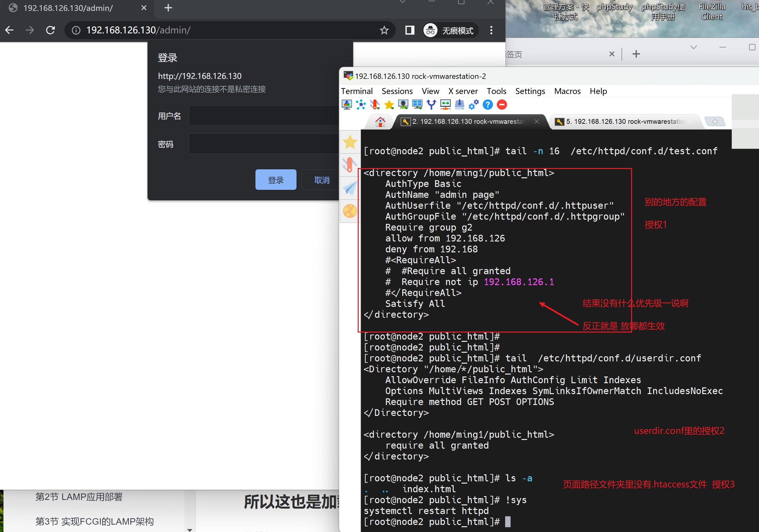The image size is (759, 532).
Task: Click the MobaXterm Session toolbar icon
Action: 346,105
